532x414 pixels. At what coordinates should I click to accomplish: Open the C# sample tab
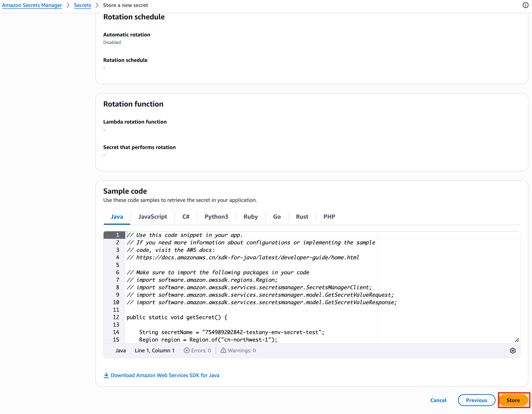186,217
